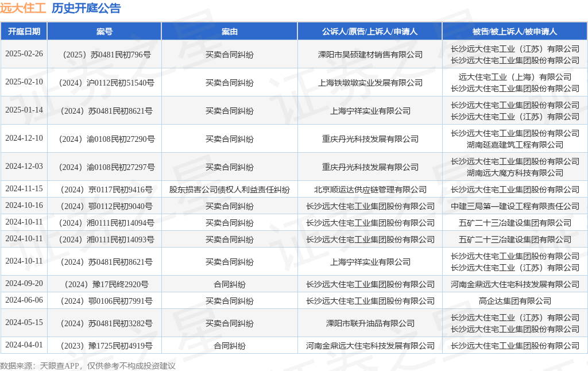Screen dimensions: 588x371
Task: Select plaintiff 溧阳市联升油品有限公司
Action: 370,323
